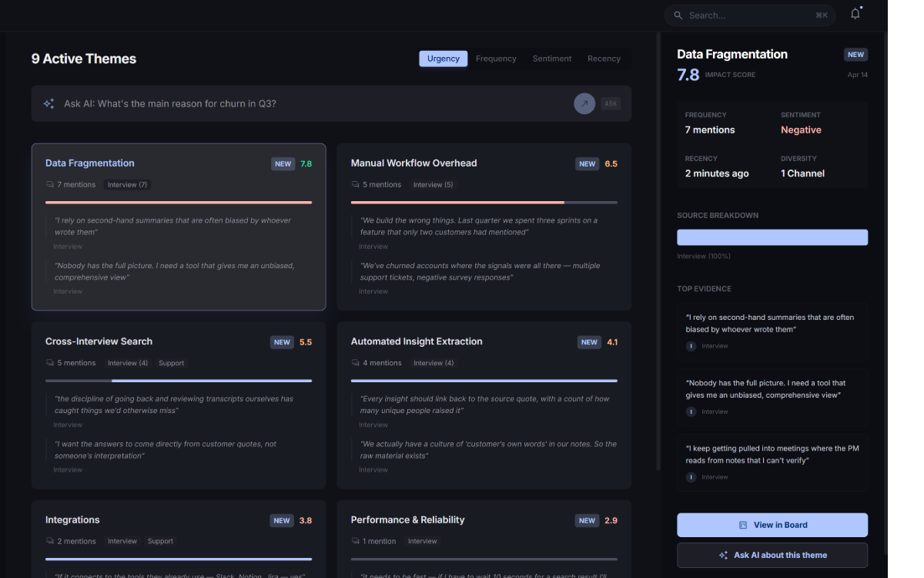Viewport: 924px width, 578px height.
Task: Click '1 Channel' diversity value
Action: [802, 173]
